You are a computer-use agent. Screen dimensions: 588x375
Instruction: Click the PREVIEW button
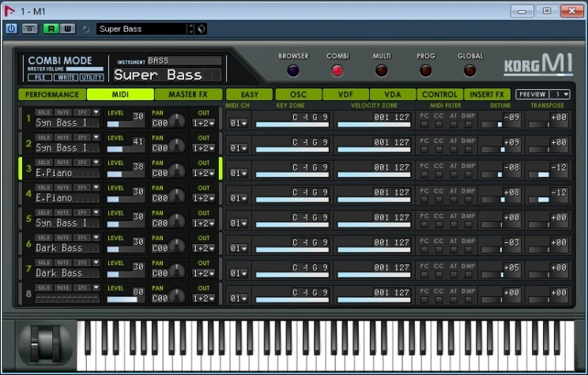tap(533, 95)
